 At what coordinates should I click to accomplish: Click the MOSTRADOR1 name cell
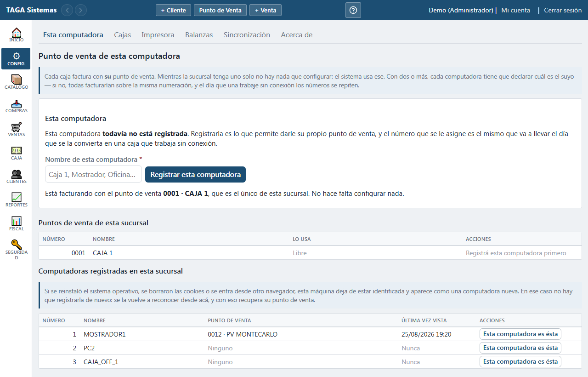point(104,334)
